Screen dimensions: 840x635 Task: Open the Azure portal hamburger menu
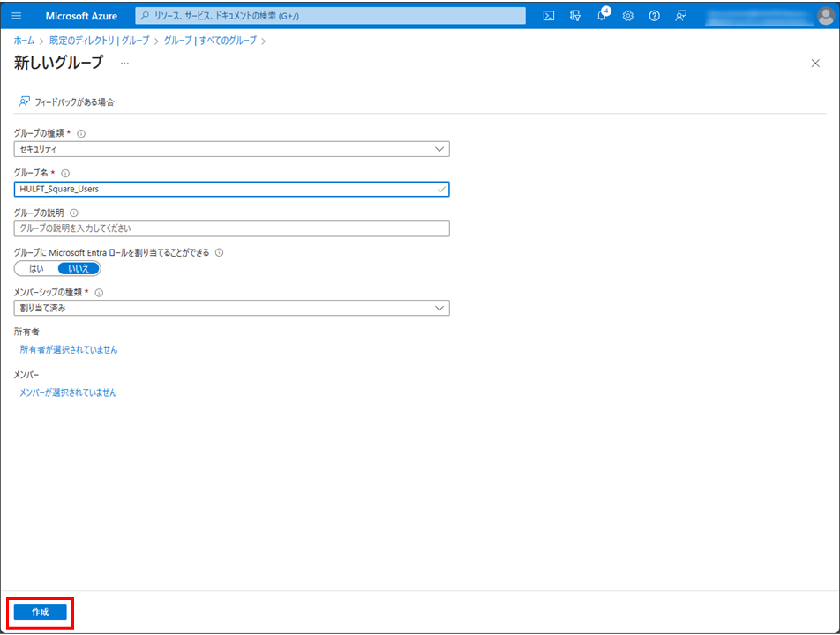[16, 16]
